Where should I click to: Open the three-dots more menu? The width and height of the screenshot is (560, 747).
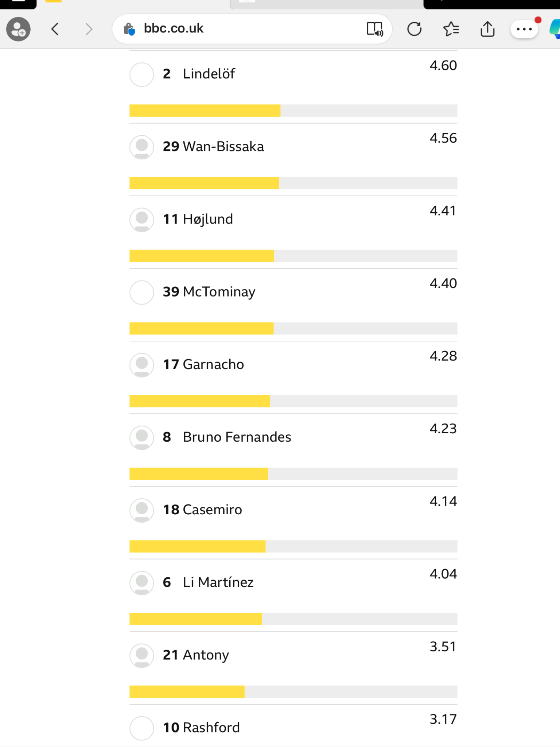(524, 29)
